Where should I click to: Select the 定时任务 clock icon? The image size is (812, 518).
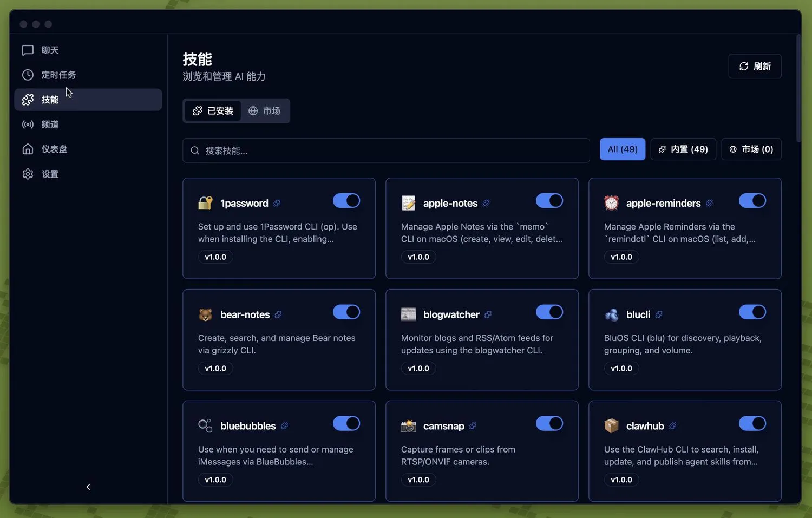pos(28,75)
